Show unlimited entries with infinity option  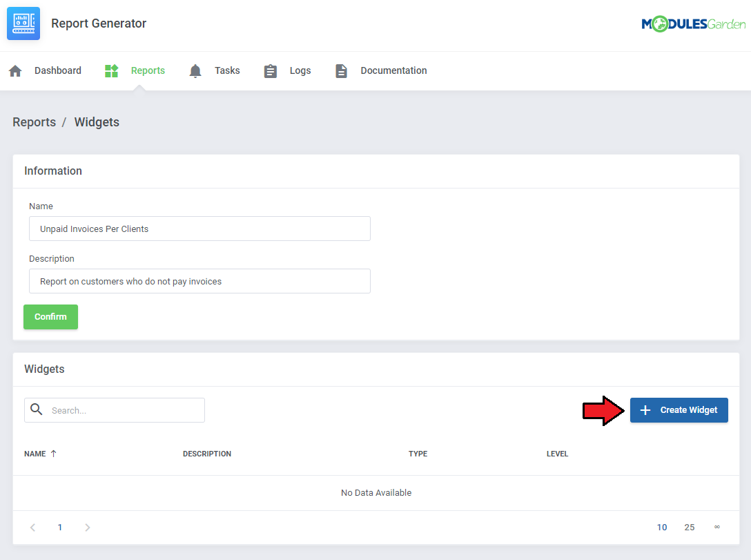[717, 527]
